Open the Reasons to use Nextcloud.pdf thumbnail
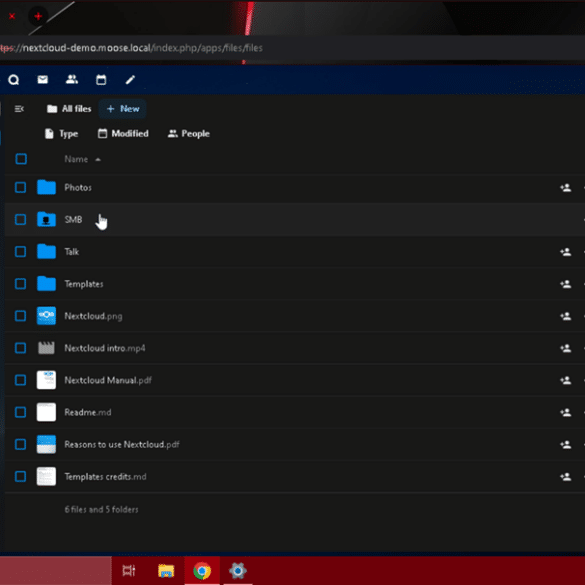This screenshot has height=585, width=585. [46, 444]
